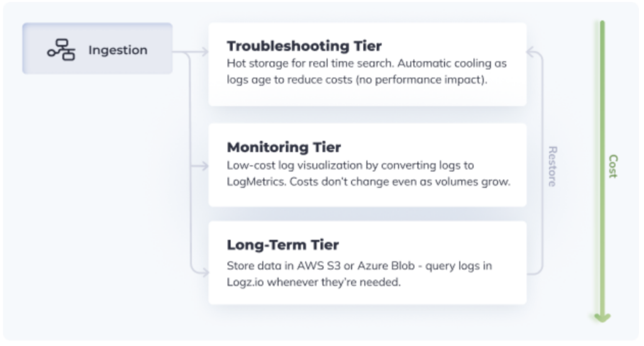This screenshot has height=346, width=644.
Task: Click the 'Logz.io whenever they're needed' line
Action: (313, 282)
